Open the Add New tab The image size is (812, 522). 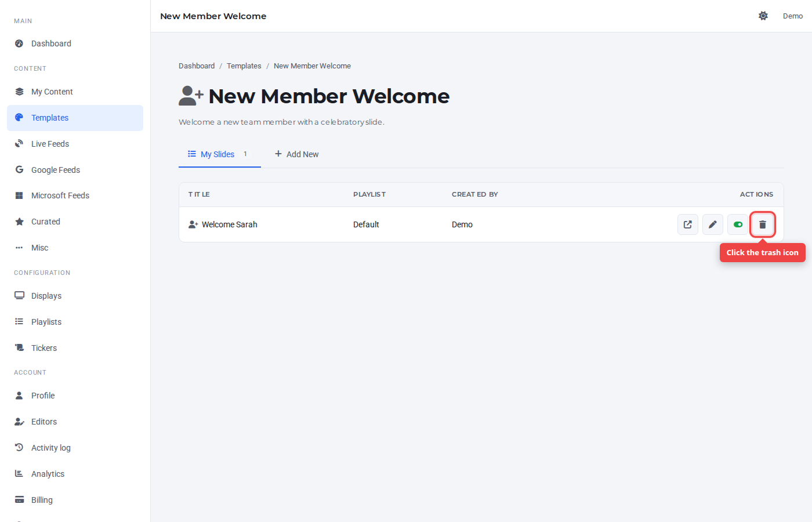(297, 154)
